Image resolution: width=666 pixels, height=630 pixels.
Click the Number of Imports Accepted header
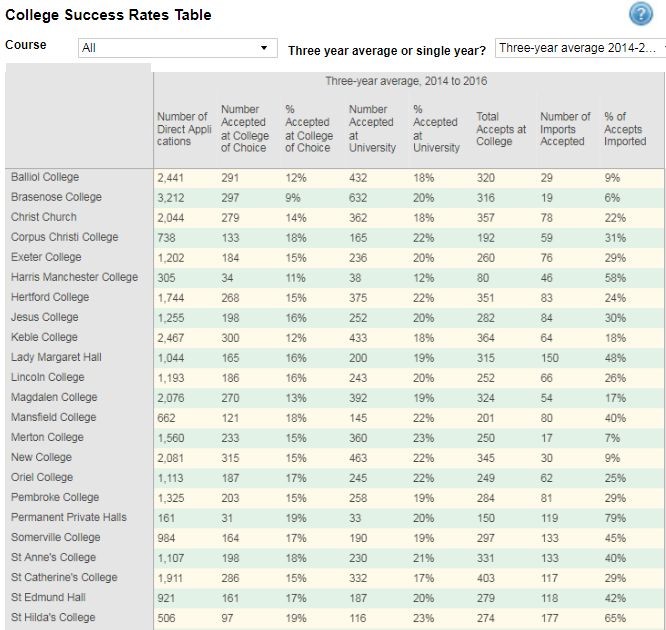(565, 129)
